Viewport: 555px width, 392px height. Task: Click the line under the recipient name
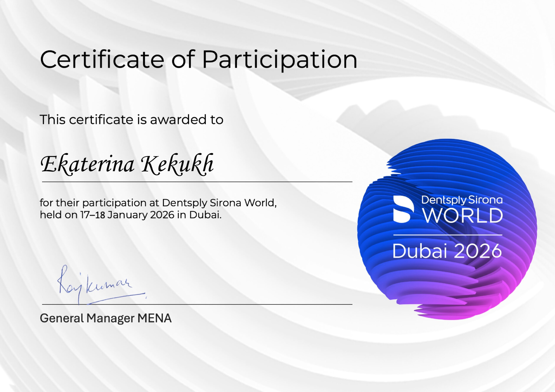[x=197, y=182]
